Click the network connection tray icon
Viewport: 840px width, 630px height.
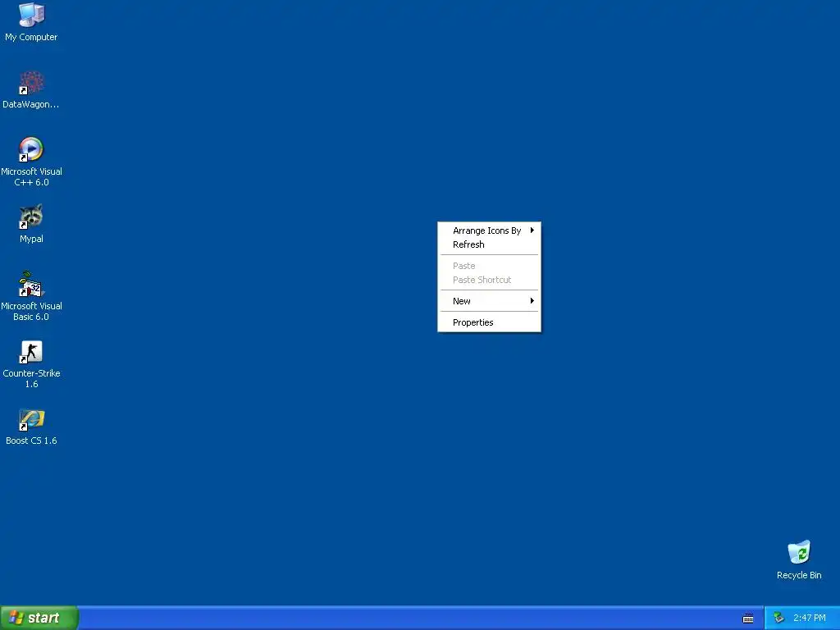coord(779,619)
